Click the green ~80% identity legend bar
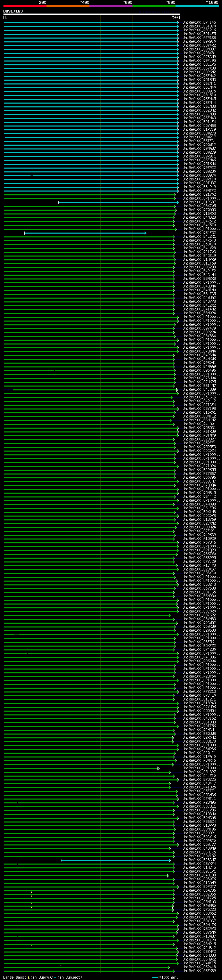Image resolution: width=222 pixels, height=980 pixels. click(x=154, y=6)
